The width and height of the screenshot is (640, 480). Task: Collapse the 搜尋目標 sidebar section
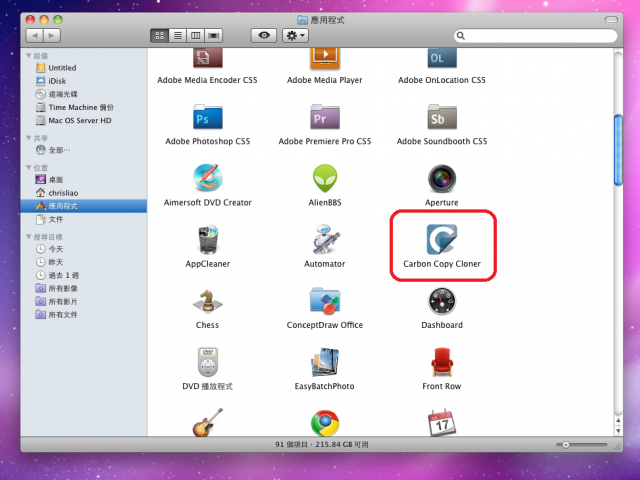click(29, 237)
